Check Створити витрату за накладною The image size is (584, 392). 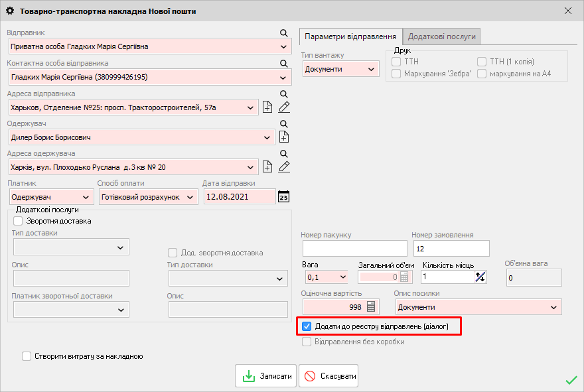click(27, 356)
